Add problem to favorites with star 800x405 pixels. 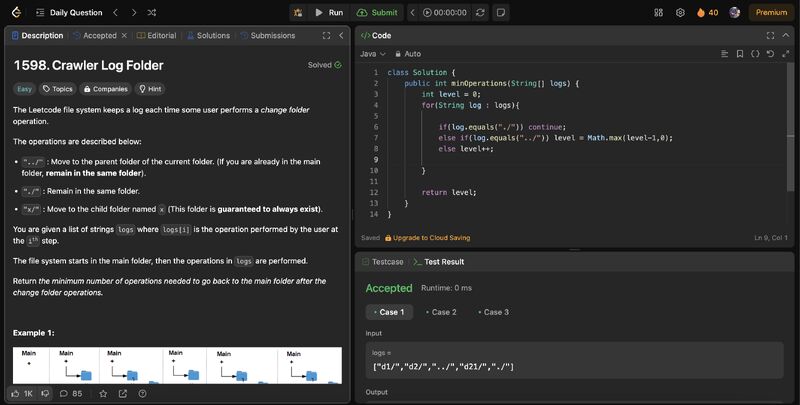pyautogui.click(x=104, y=393)
